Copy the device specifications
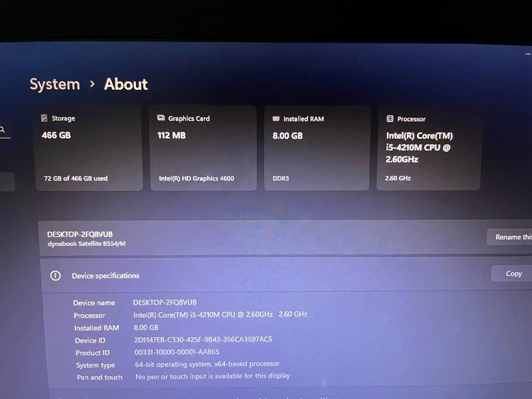The width and height of the screenshot is (532, 399). tap(512, 273)
